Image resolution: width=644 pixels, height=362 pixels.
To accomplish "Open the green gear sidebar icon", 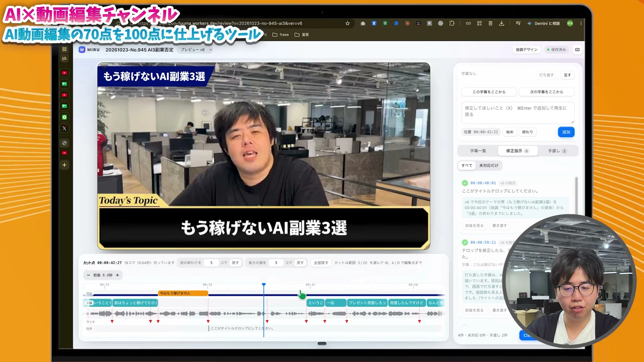I will (x=64, y=117).
